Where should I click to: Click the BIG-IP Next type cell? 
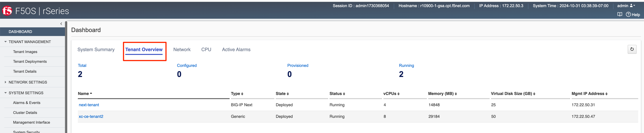[242, 105]
